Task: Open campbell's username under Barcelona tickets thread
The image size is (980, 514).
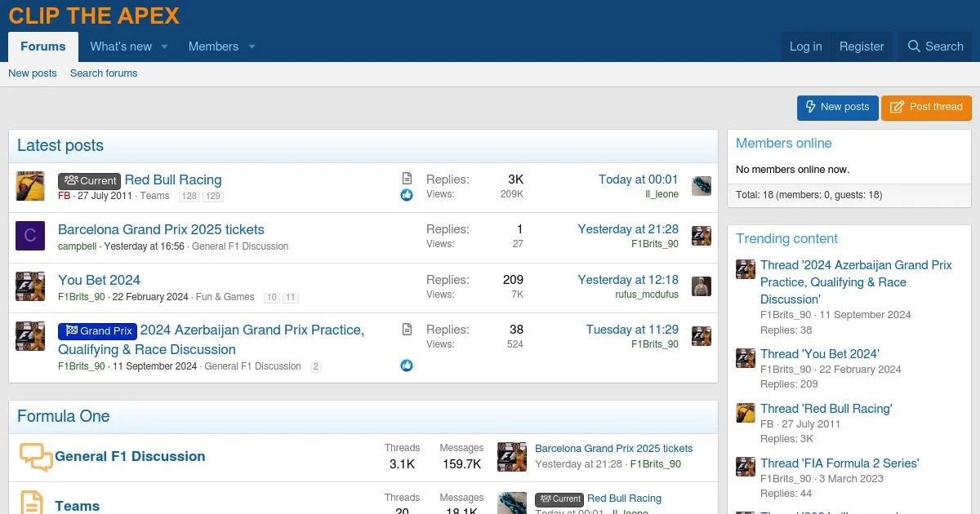Action: (78, 246)
